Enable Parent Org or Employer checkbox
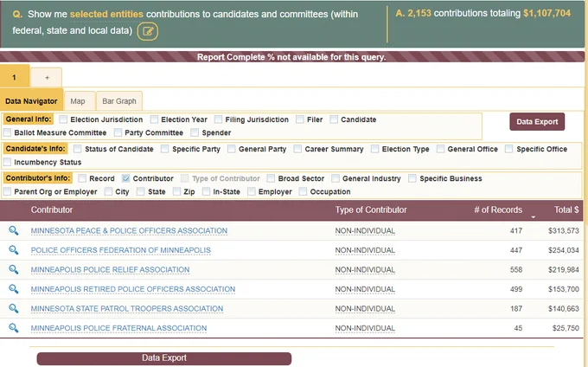 pyautogui.click(x=7, y=192)
